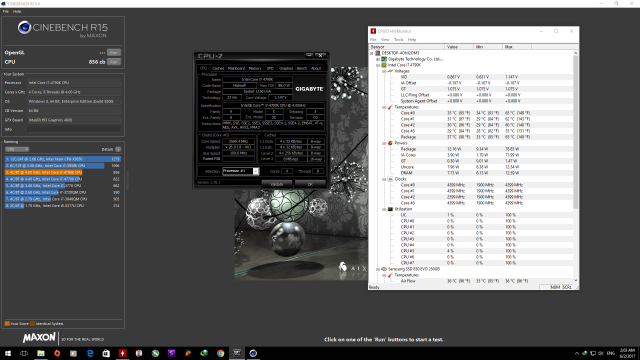Image resolution: width=640 pixels, height=360 pixels.
Task: Collapse the Clocks group
Action: 384,179
